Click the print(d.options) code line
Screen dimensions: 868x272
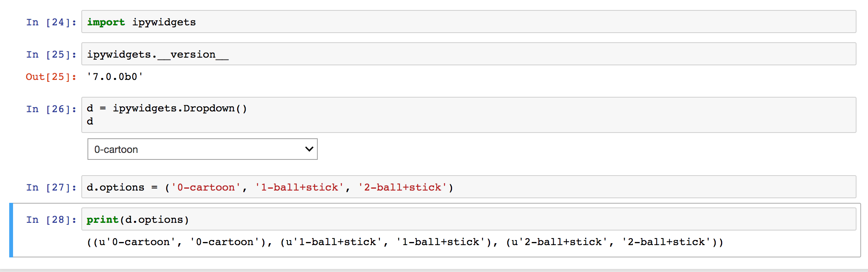click(x=137, y=219)
